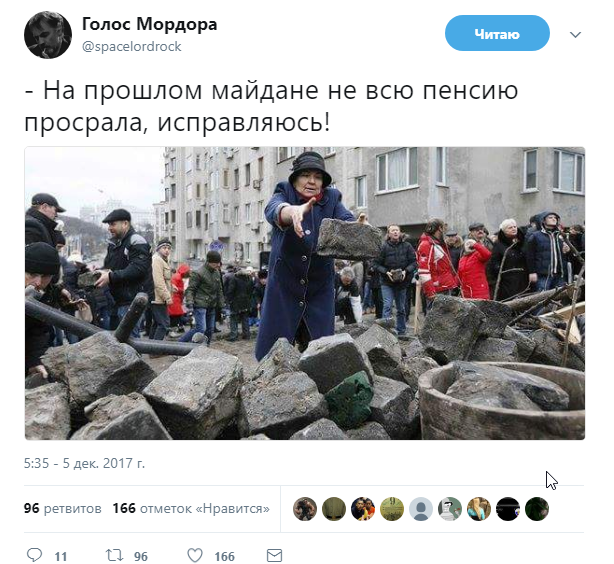Screen dimensions: 614x564
Task: Click first liker avatar in row
Action: 305,509
